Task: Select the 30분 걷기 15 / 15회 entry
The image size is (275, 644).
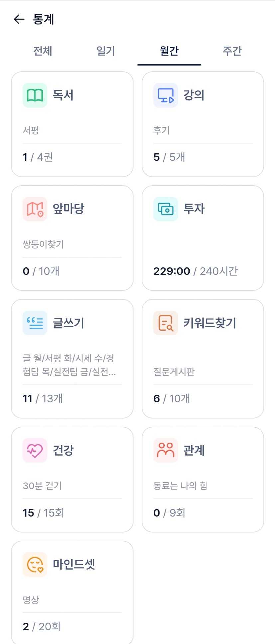Action: click(72, 513)
